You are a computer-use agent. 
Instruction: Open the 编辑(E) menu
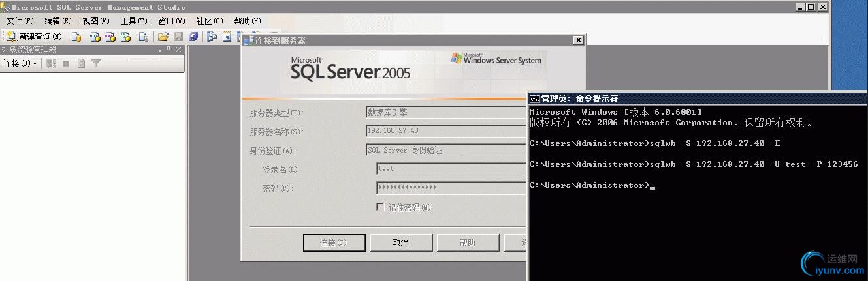[58, 21]
